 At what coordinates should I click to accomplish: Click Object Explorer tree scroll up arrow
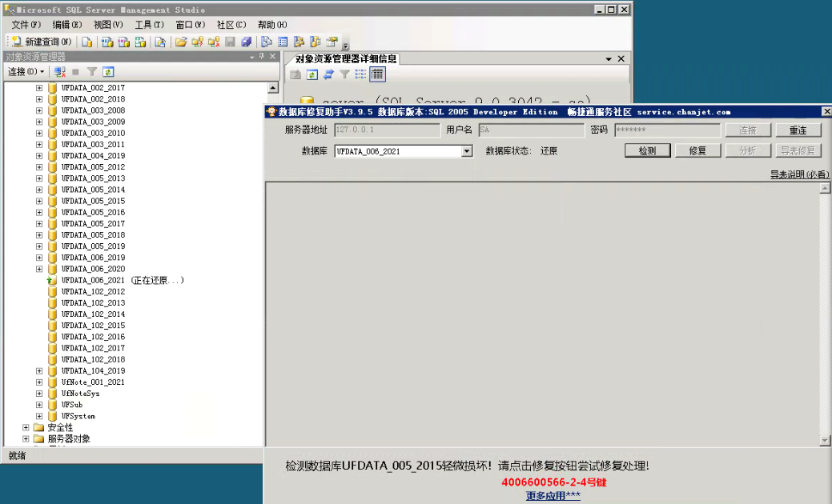point(273,88)
